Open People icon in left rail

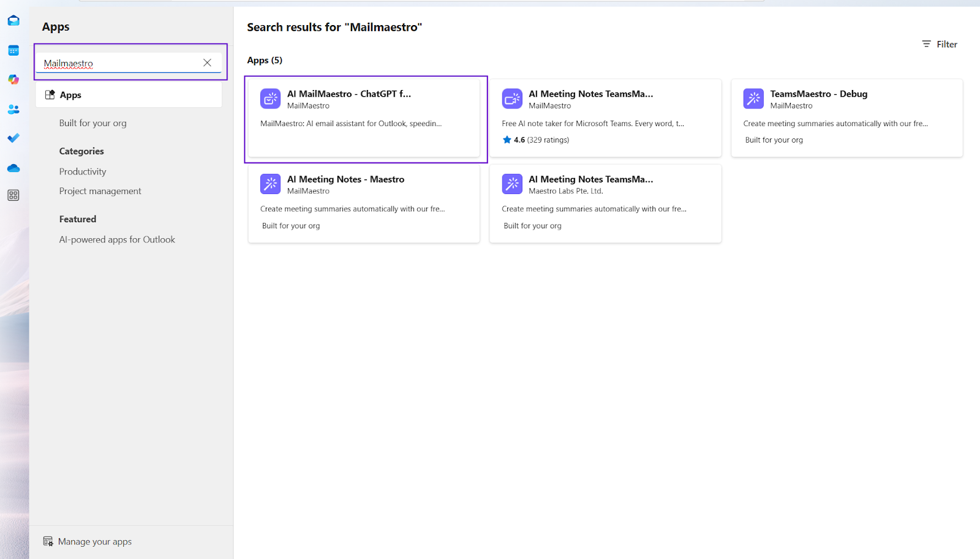pos(13,109)
